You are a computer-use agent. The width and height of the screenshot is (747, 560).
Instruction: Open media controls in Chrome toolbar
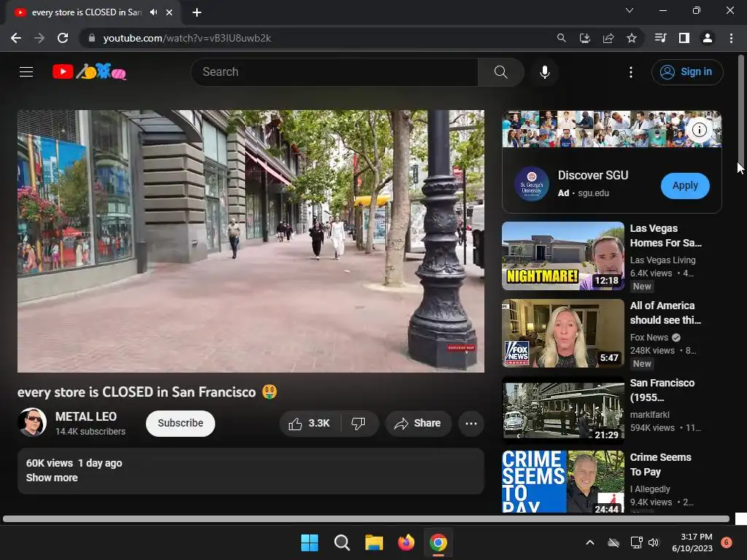660,38
